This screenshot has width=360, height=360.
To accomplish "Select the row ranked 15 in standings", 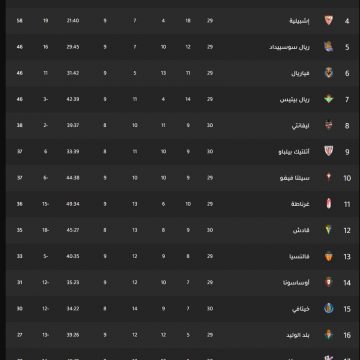I will [180, 309].
